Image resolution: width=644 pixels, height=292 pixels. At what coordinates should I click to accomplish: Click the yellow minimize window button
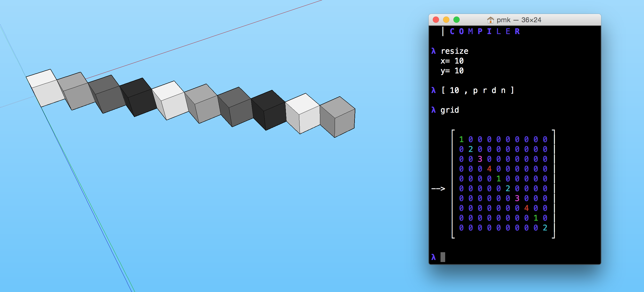446,20
